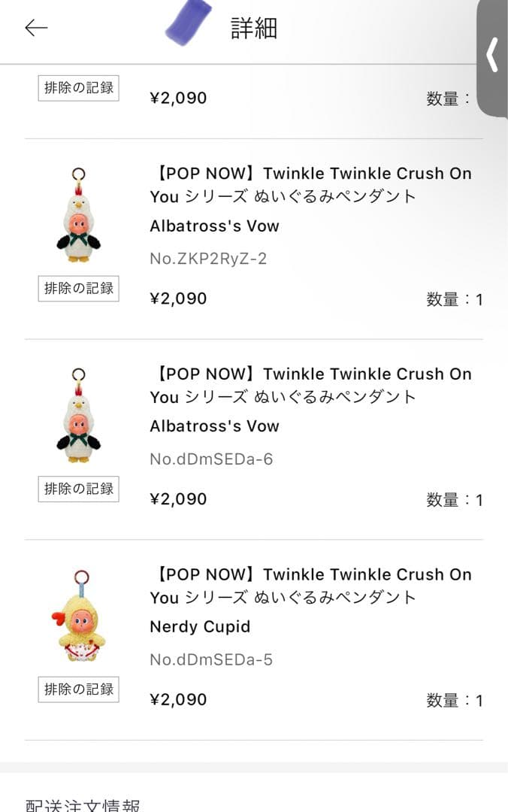
Task: Open the Albatross's Vow No.dDmSEDa-6 plush thumbnail
Action: 78,415
